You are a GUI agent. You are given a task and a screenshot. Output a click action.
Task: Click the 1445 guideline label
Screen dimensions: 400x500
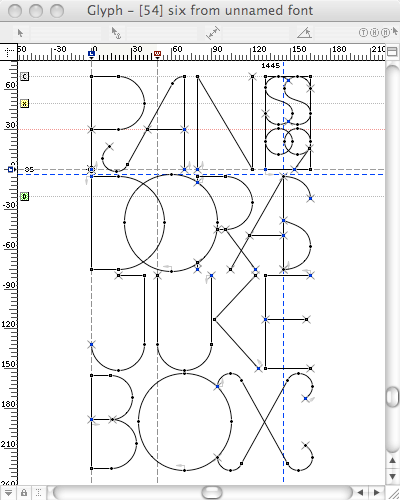click(270, 66)
